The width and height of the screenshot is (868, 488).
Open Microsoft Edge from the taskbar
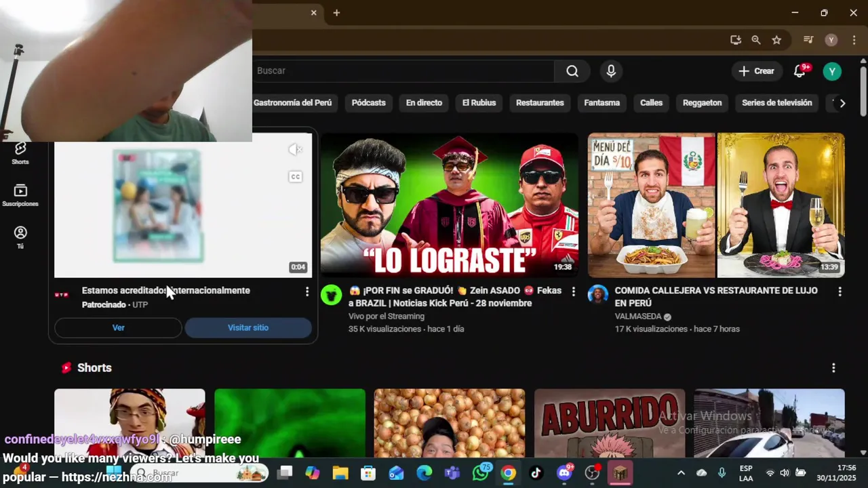click(x=425, y=473)
